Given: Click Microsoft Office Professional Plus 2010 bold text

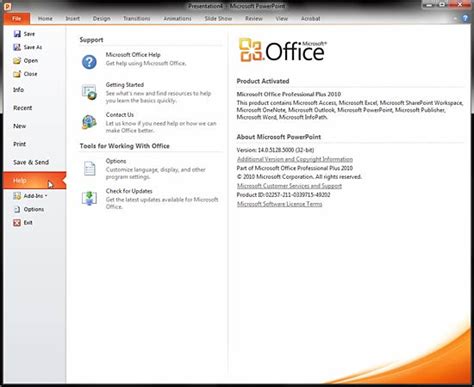Looking at the screenshot, I should (289, 94).
